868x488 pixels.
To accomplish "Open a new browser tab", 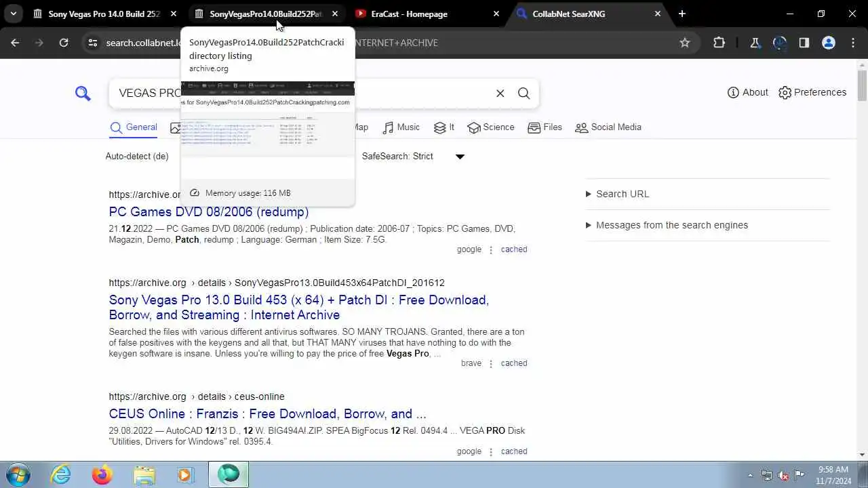I will point(682,14).
